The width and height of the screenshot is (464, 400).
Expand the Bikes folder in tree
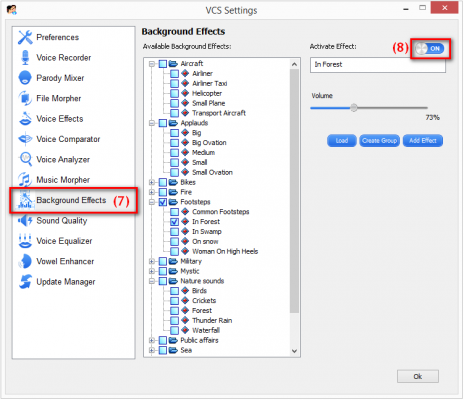[x=152, y=182]
